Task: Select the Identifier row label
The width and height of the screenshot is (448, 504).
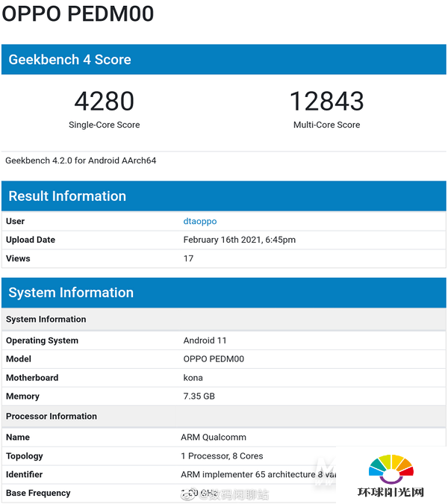Action: click(x=24, y=474)
